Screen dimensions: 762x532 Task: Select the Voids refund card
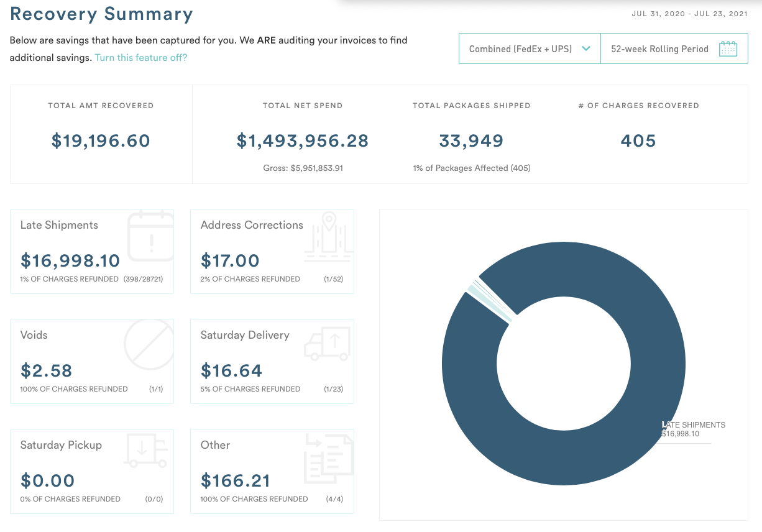[91, 360]
